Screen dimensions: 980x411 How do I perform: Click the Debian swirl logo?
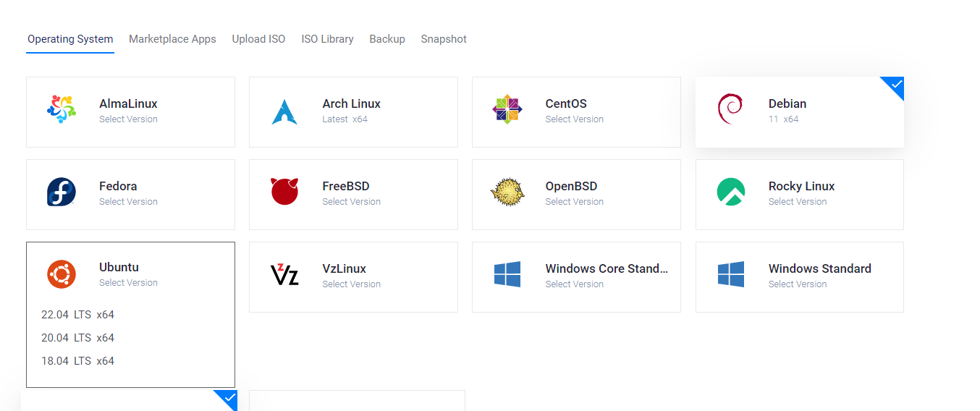pos(730,109)
